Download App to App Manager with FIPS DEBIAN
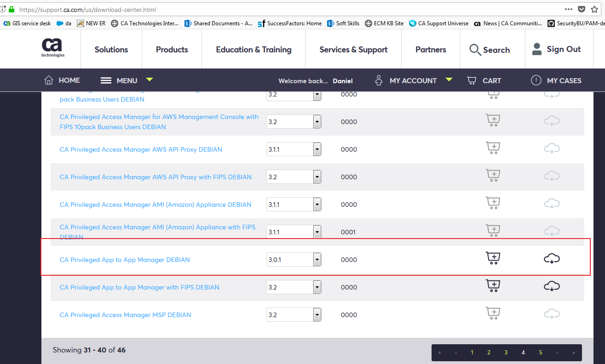Viewport: 605px width, 364px height. click(551, 287)
